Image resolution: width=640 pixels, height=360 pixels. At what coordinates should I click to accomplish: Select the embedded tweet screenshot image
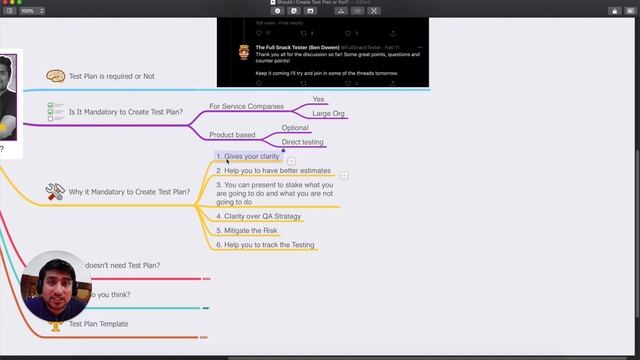click(323, 52)
